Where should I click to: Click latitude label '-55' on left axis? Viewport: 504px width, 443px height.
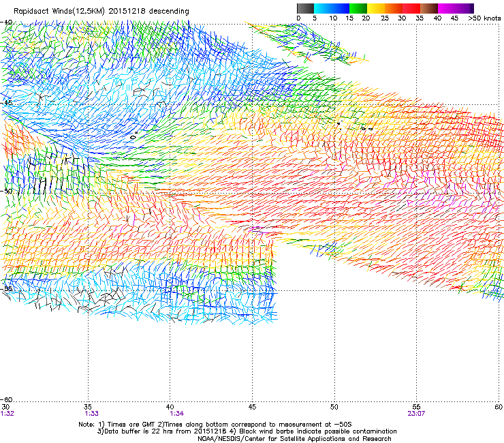point(6,288)
